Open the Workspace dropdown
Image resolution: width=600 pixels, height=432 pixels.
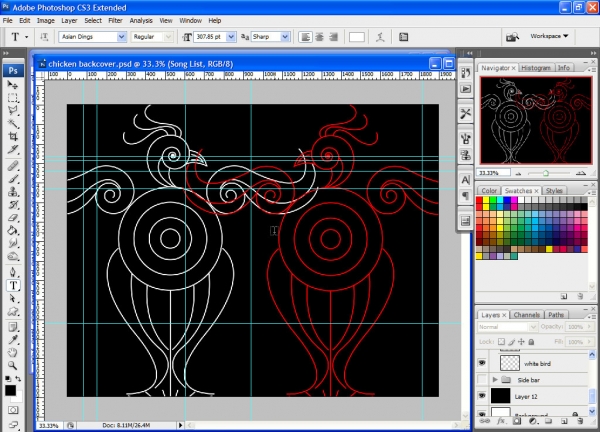pos(549,36)
